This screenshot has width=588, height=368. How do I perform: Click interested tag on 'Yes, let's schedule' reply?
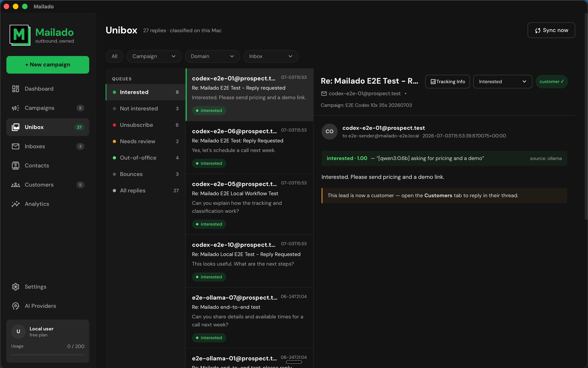coord(209,163)
